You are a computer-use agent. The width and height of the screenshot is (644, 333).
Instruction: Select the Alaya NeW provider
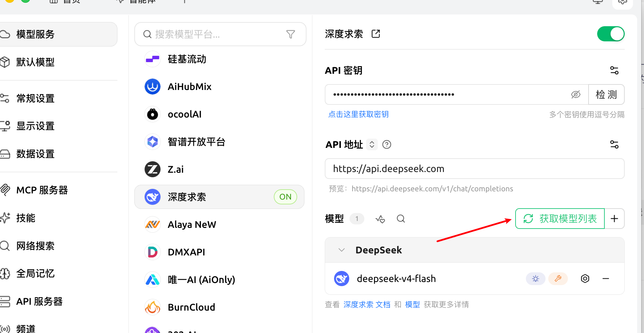pyautogui.click(x=219, y=225)
